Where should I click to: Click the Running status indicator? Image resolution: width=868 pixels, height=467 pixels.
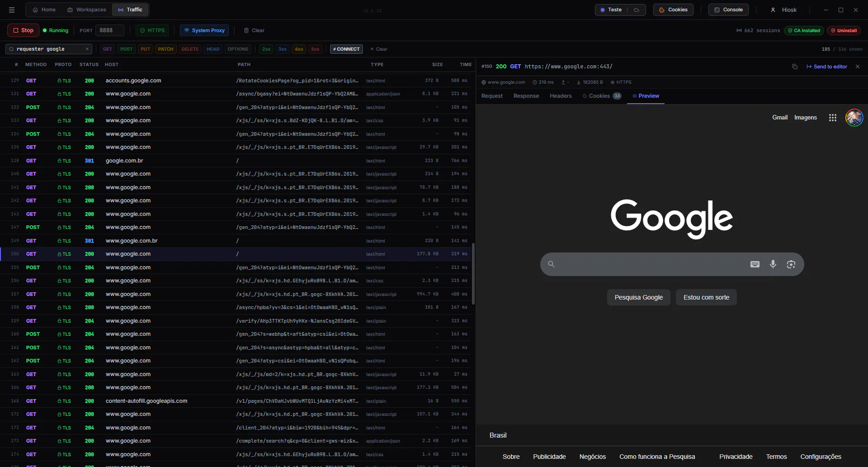pyautogui.click(x=56, y=30)
